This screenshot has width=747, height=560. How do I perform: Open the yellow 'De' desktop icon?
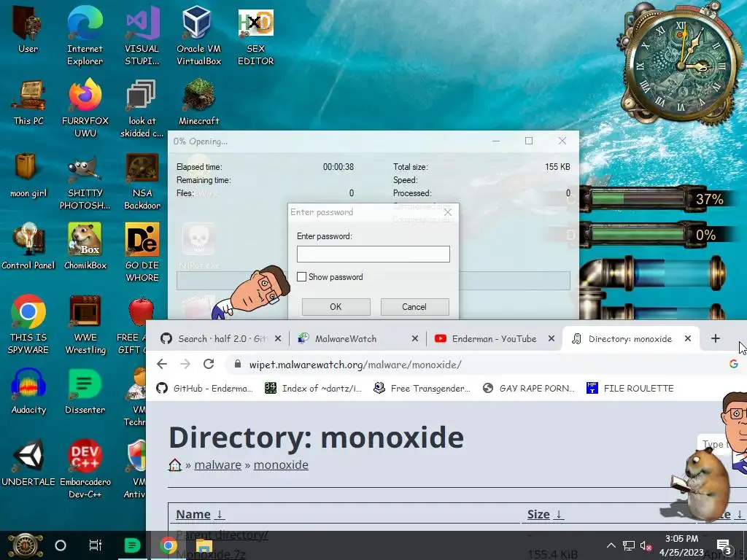(x=142, y=252)
